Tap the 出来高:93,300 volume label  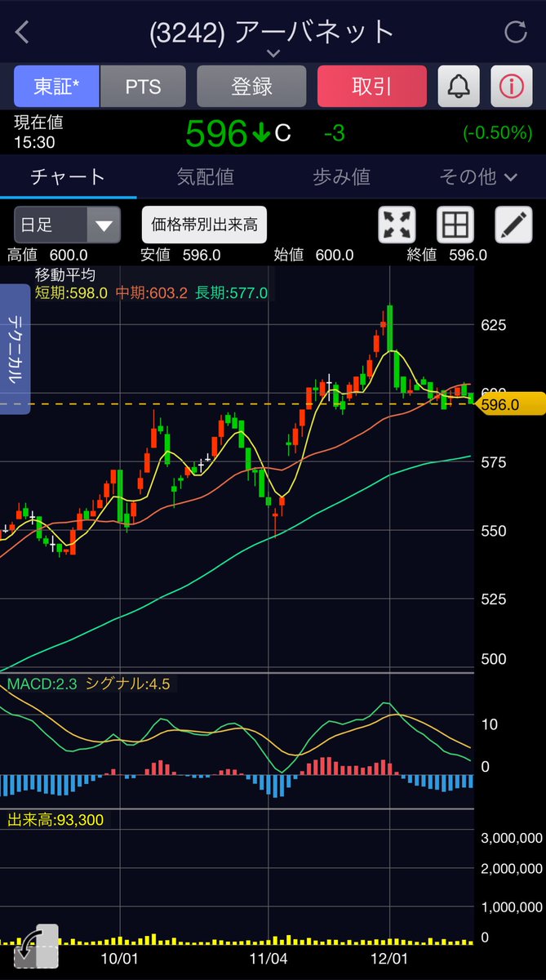[55, 819]
